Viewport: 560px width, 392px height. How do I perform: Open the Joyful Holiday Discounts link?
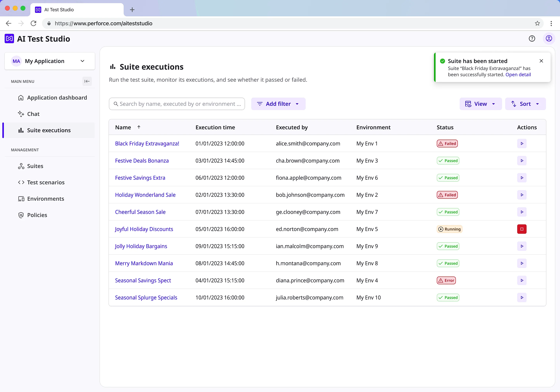pos(144,229)
